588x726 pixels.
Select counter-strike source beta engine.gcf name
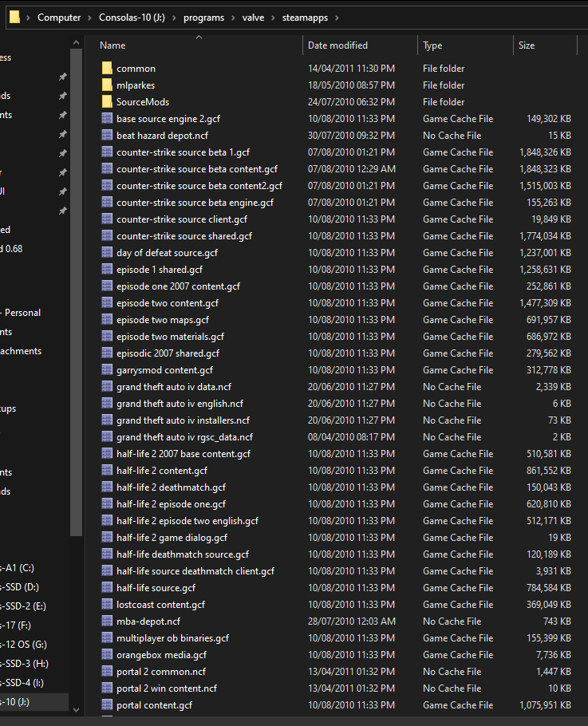point(195,203)
